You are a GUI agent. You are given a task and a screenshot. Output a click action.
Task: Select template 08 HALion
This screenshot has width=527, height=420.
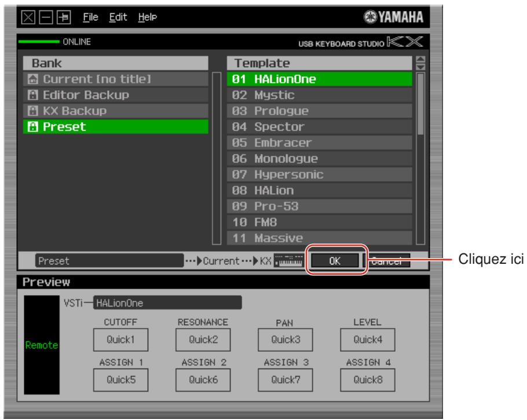pos(320,190)
